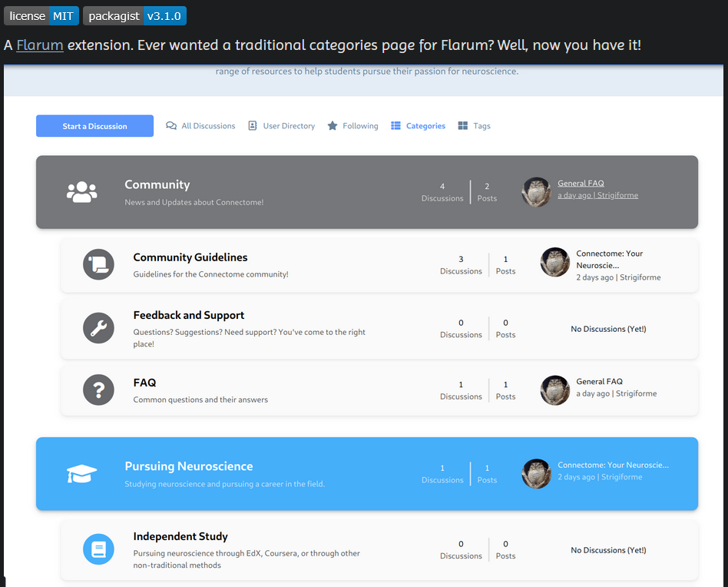728x587 pixels.
Task: Open the Independent Study category title
Action: (x=180, y=536)
